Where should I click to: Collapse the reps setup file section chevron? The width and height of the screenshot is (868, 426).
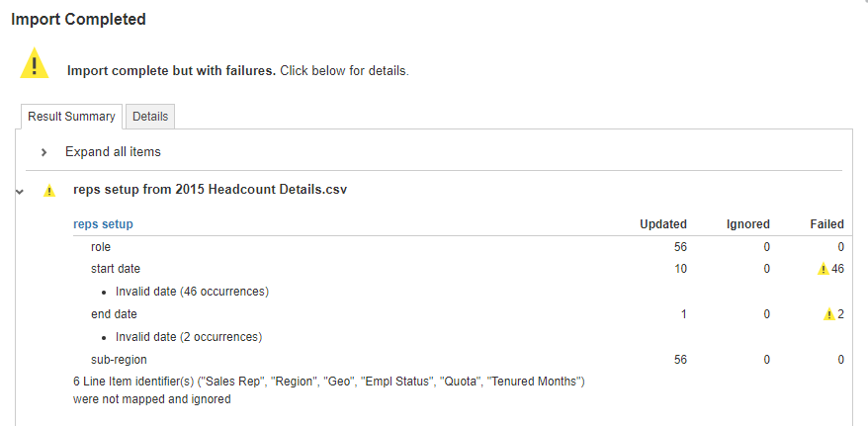point(20,192)
